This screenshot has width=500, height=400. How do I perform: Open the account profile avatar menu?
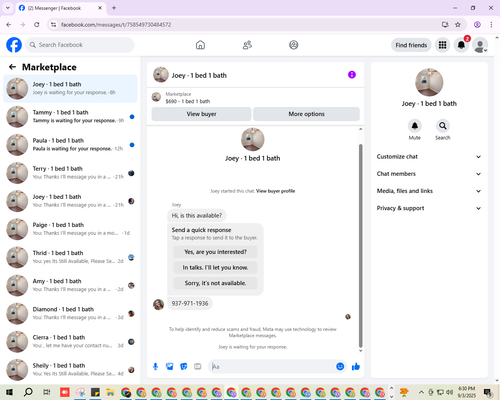(x=480, y=45)
